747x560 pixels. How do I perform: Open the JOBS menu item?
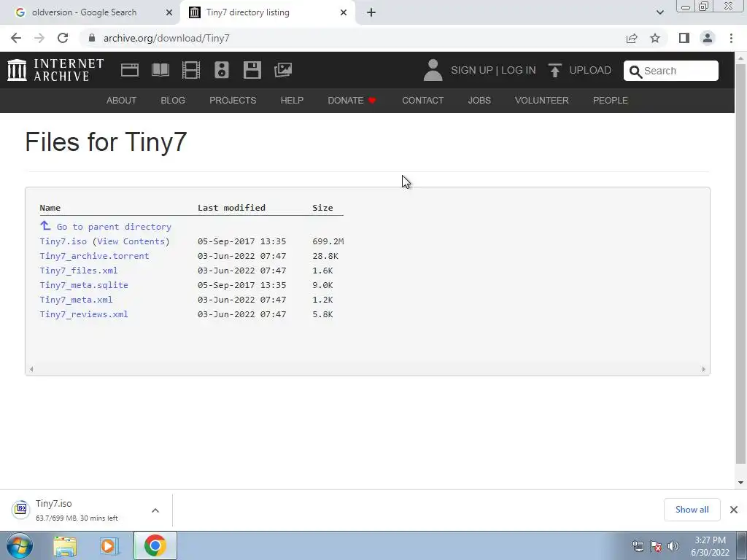click(x=479, y=101)
